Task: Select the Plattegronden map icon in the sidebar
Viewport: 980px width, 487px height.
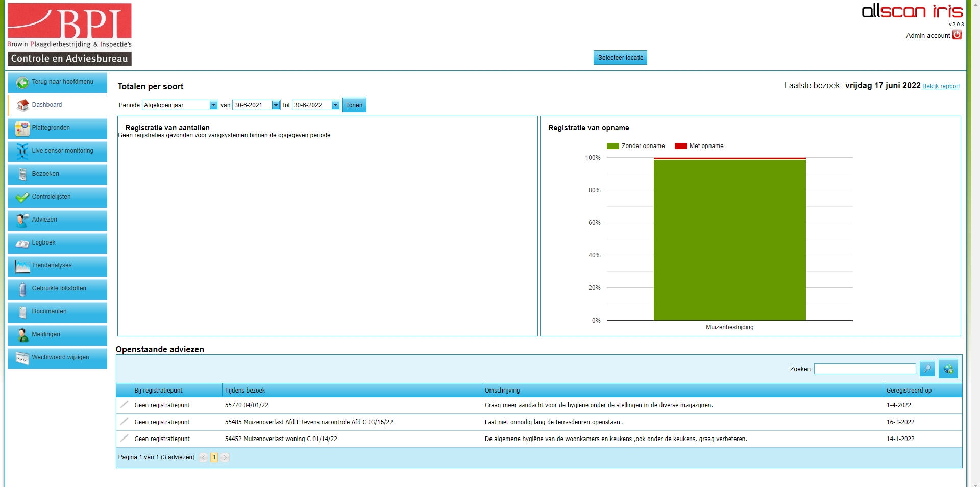Action: 22,128
